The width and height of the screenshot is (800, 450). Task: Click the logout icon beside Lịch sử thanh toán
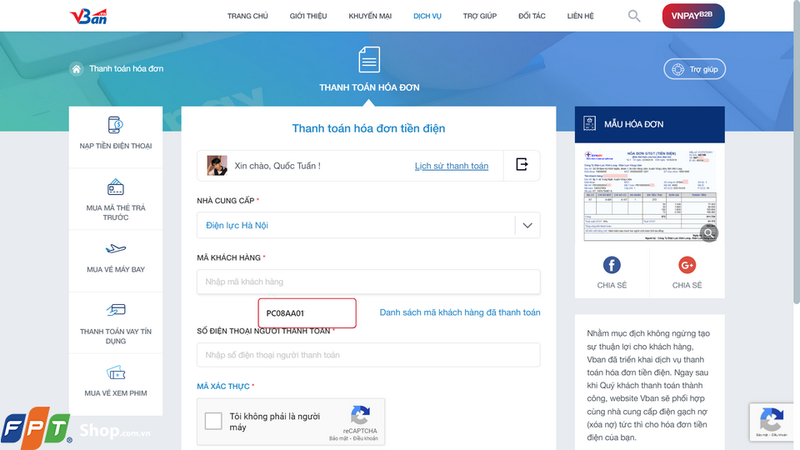(x=521, y=165)
